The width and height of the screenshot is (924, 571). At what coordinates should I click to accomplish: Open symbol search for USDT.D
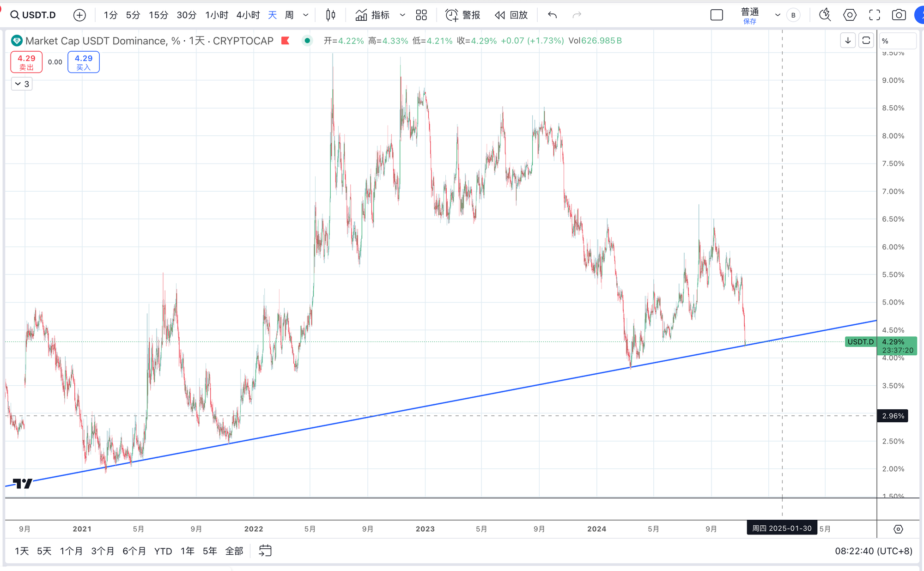(x=33, y=15)
